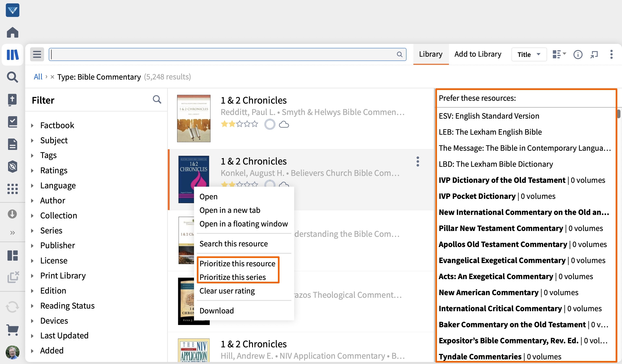Click New American Commentary series entry
622x364 pixels.
pos(508,292)
